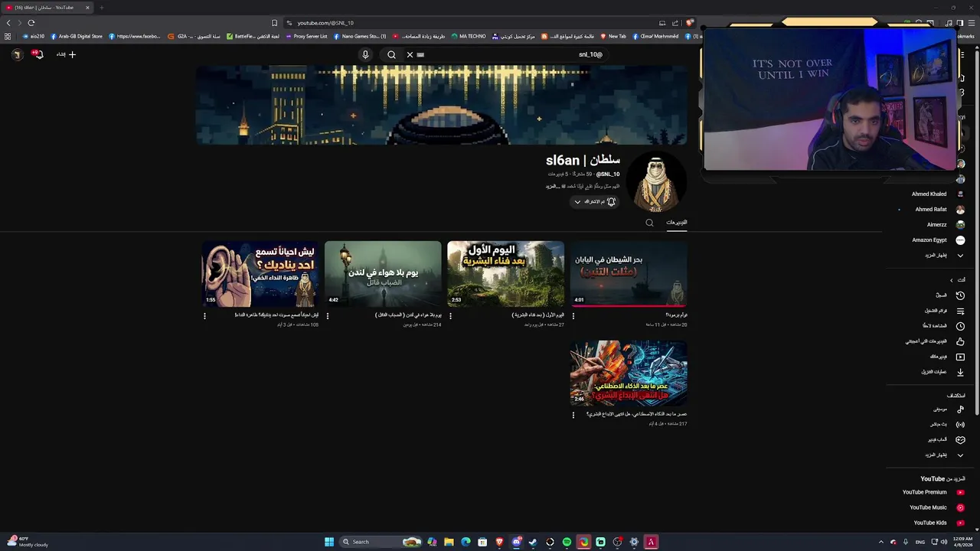Expand more explore items chevron under Gaming

click(960, 455)
